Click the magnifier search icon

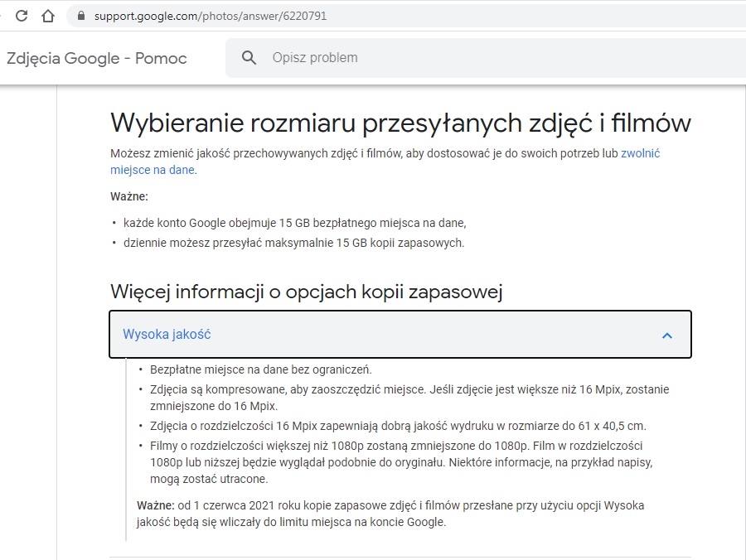click(x=249, y=57)
